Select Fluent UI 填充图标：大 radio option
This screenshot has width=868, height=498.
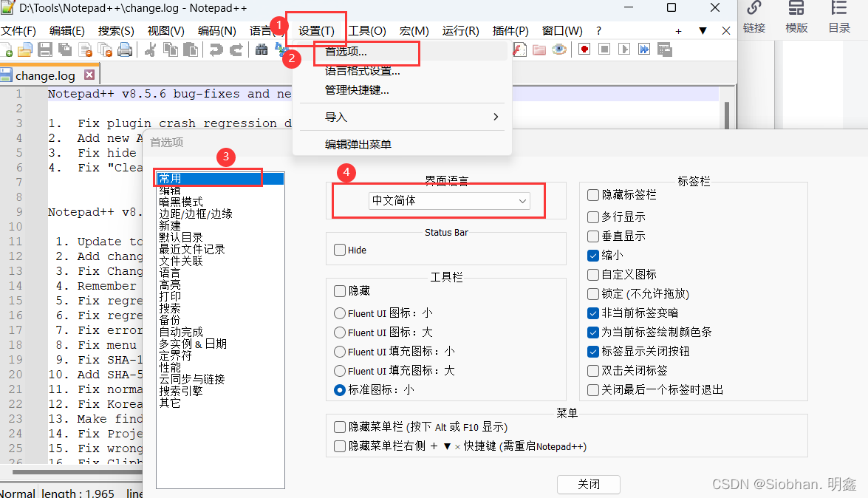click(340, 371)
